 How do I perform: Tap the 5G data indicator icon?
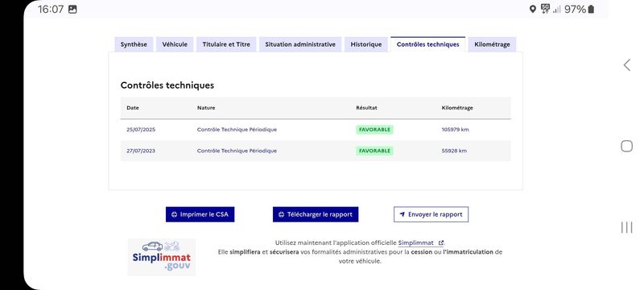click(545, 9)
